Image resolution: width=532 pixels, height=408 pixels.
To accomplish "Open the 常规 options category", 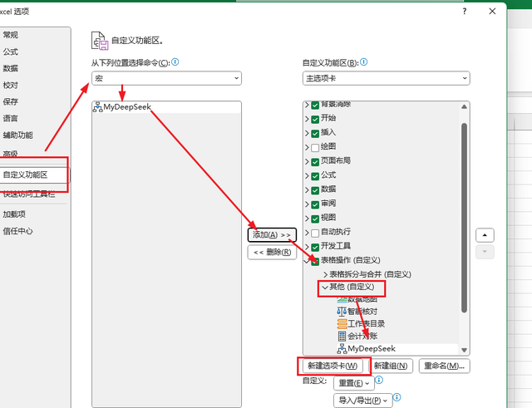I will (11, 35).
